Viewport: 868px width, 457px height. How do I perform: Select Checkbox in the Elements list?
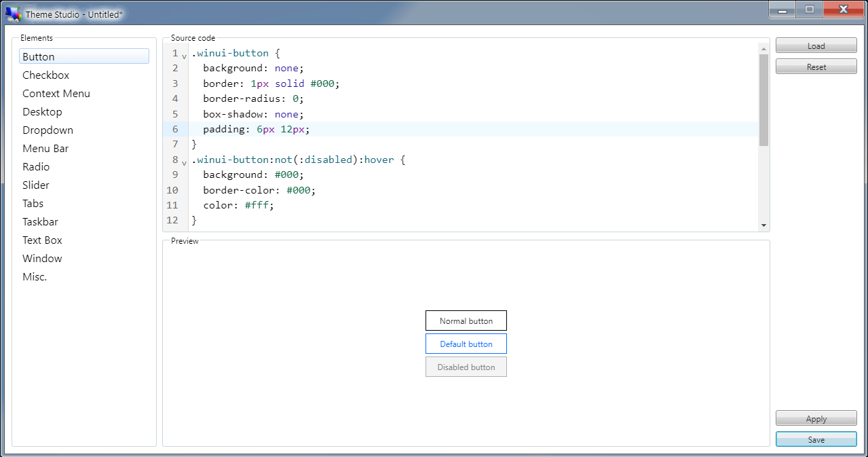pos(45,75)
